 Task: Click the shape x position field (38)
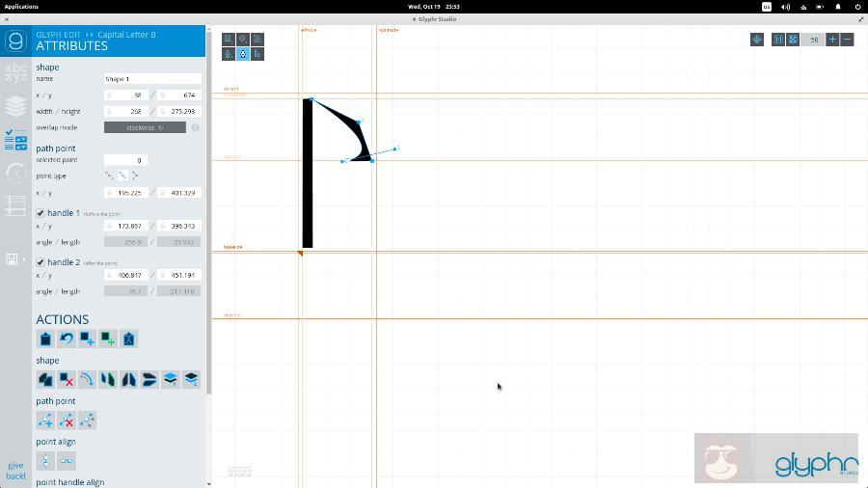(x=126, y=95)
